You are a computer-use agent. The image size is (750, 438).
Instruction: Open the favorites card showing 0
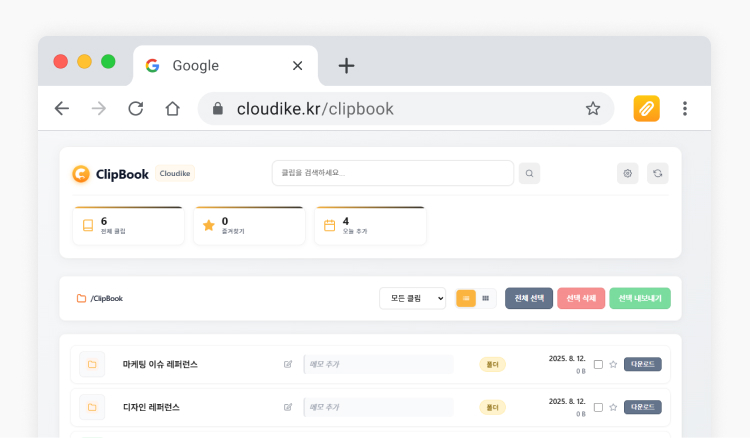[x=249, y=226]
